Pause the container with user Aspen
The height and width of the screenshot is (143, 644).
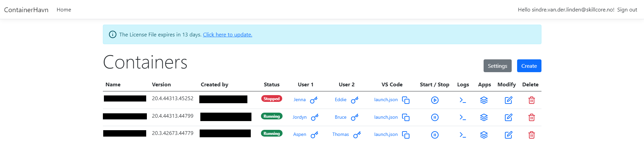pyautogui.click(x=435, y=135)
